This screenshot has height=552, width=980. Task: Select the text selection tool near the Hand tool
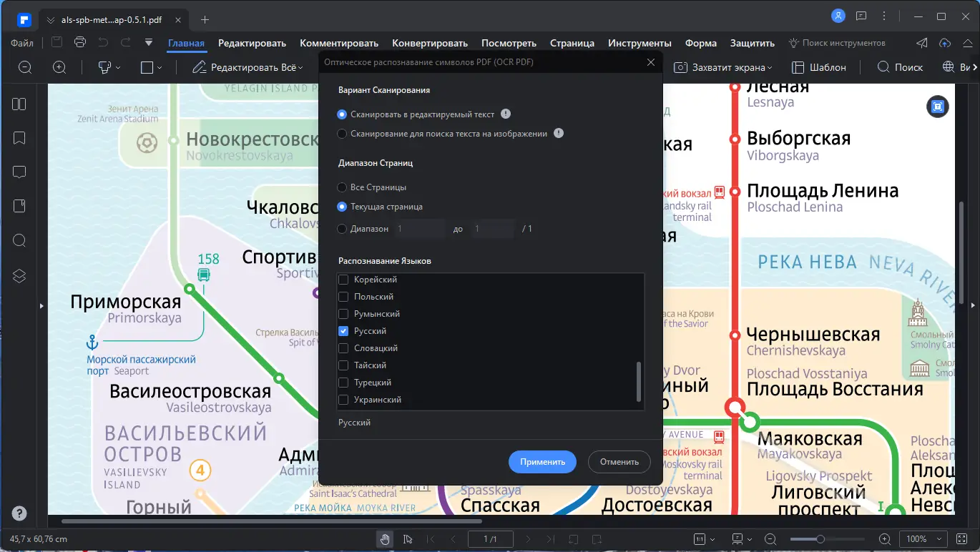(x=408, y=538)
